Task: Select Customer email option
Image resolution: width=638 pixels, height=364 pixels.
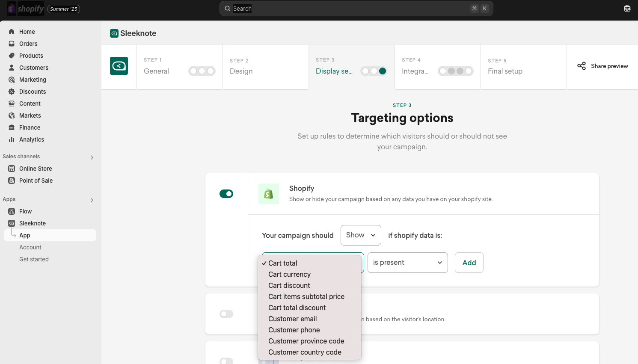Action: 310,319
